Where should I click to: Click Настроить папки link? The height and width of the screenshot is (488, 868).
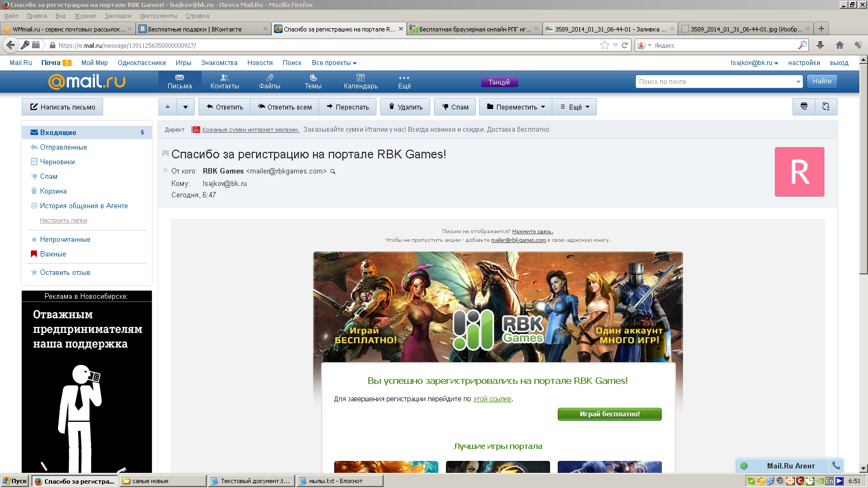[x=63, y=221]
